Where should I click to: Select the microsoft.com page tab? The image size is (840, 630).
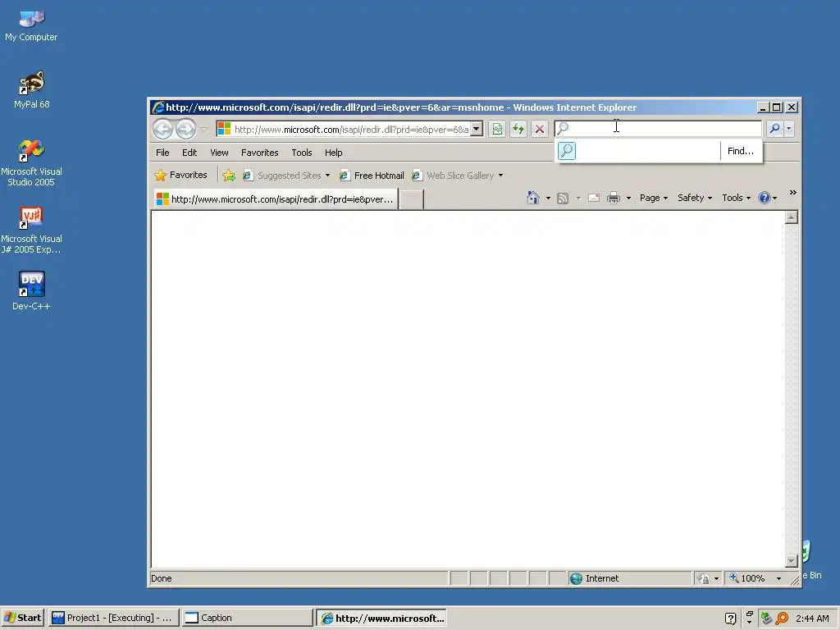tap(276, 199)
